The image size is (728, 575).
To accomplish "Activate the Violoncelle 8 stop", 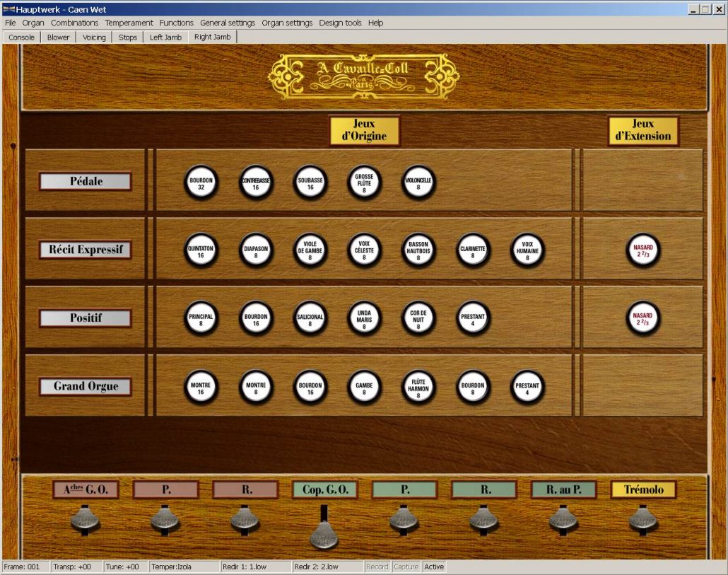I will point(418,182).
